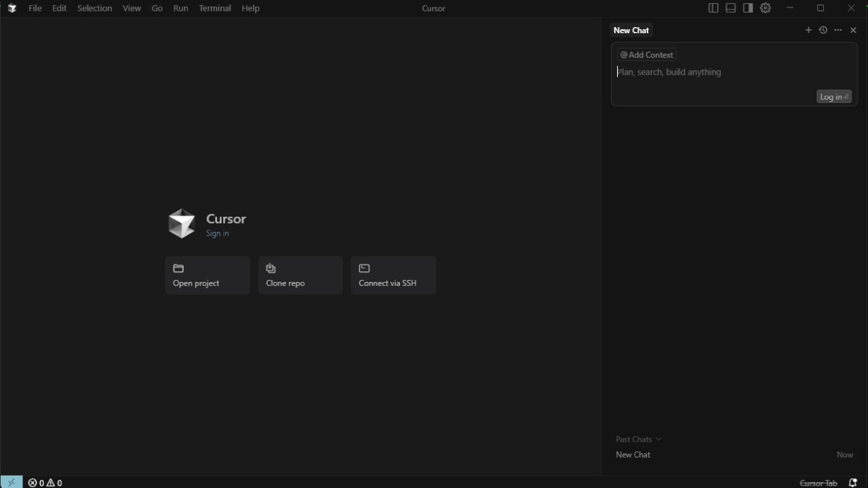Click the Open project button
Screen dimensions: 868x488
(x=208, y=275)
